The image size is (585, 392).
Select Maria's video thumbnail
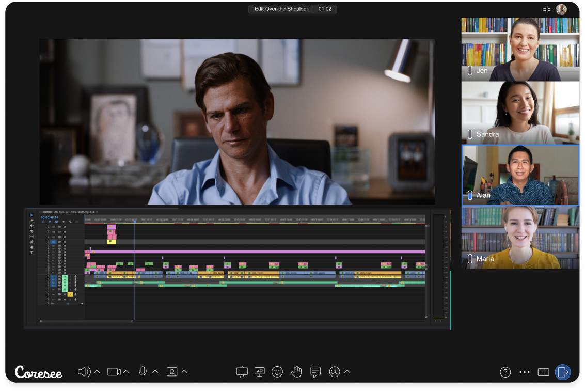pyautogui.click(x=520, y=238)
